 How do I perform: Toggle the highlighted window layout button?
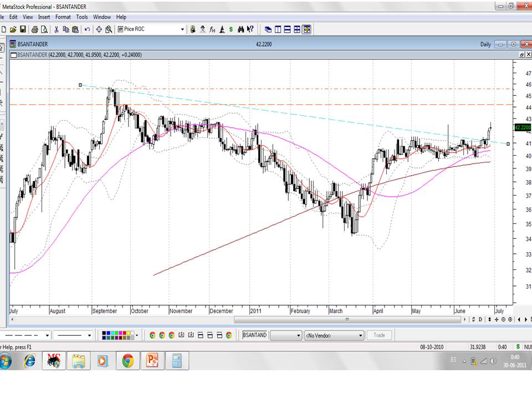coord(307,29)
